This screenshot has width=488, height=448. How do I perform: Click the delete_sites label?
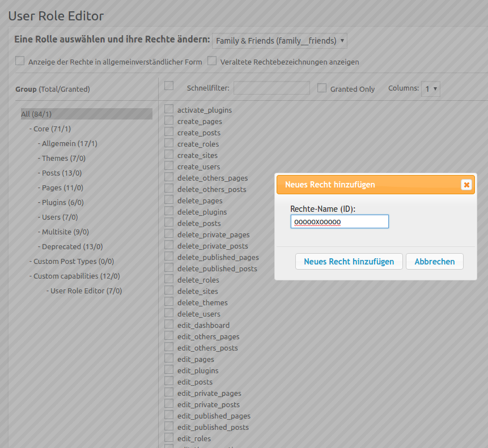[198, 291]
